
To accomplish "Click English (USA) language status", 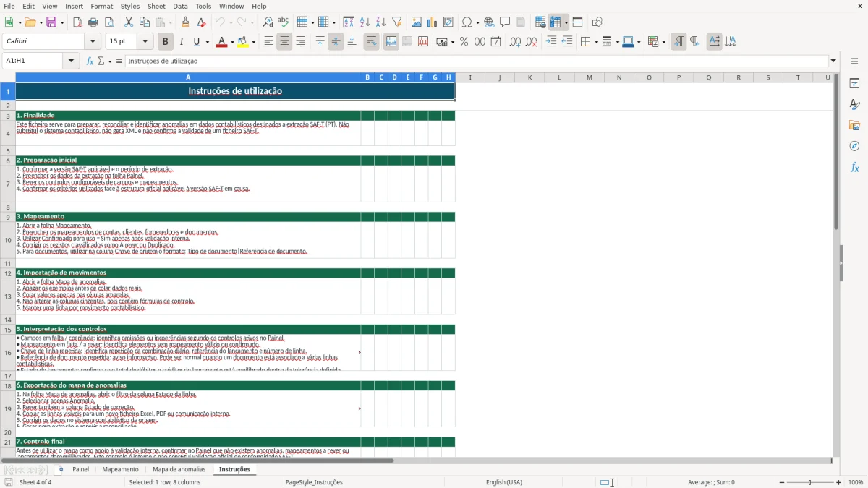I will 504,482.
